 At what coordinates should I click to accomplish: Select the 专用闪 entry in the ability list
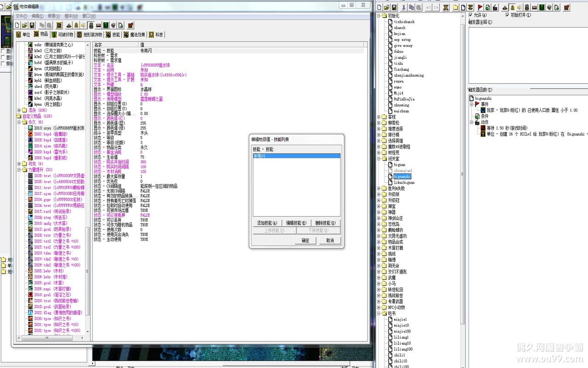[x=260, y=156]
